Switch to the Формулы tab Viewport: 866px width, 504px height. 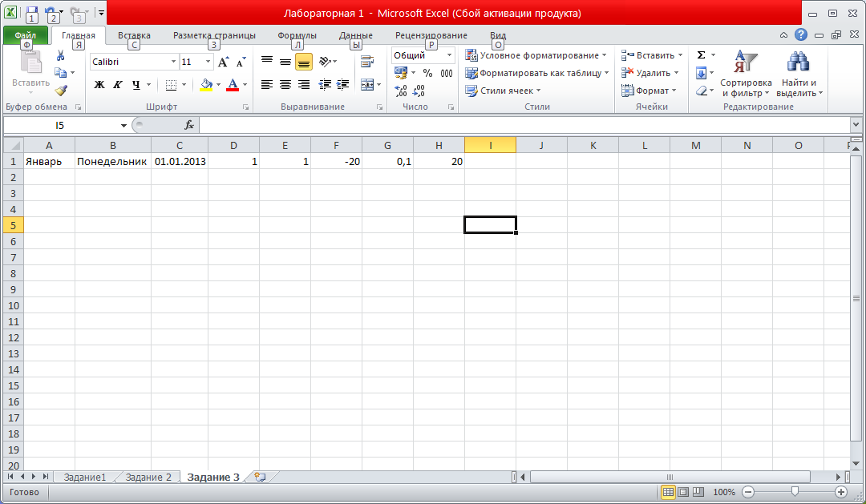coord(297,35)
